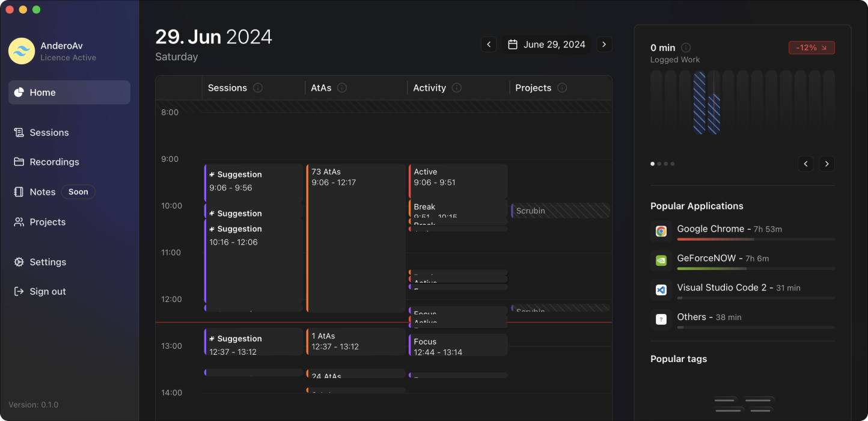868x421 pixels.
Task: Click the -12% trend badge
Action: pos(811,48)
